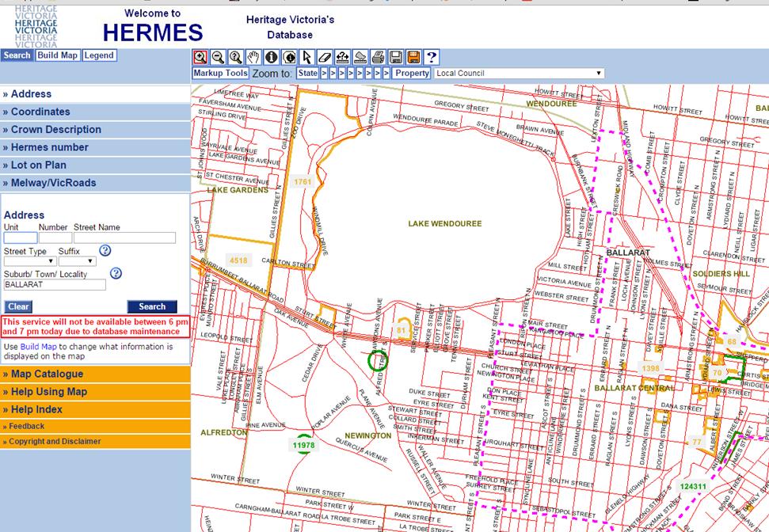The height and width of the screenshot is (532, 769).
Task: Open the Street Type dropdown
Action: pyautogui.click(x=30, y=261)
